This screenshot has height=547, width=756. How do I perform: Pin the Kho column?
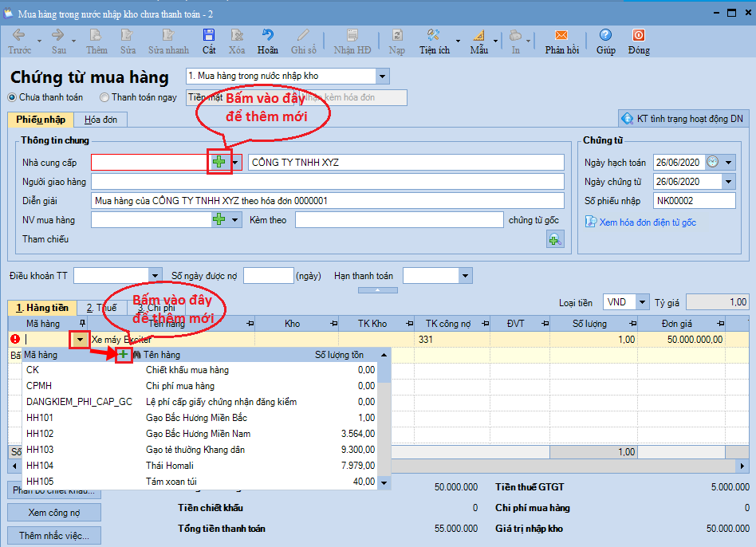pos(333,324)
